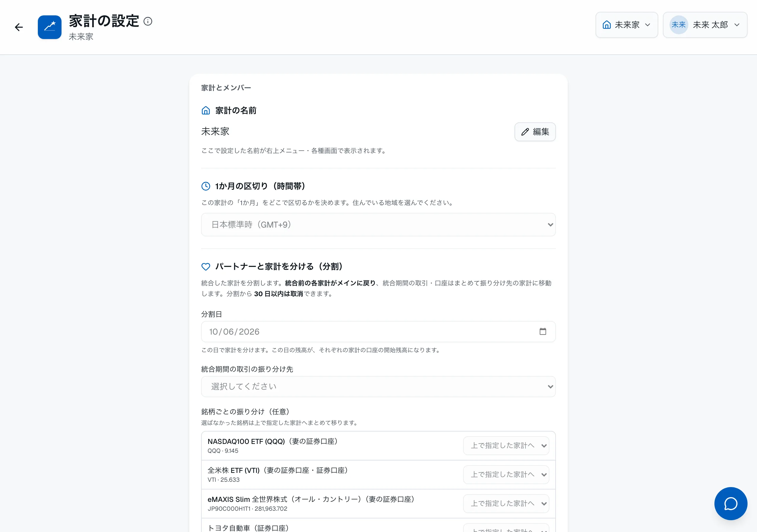Open info icon next to 家計の設定
This screenshot has width=757, height=532.
tap(148, 21)
